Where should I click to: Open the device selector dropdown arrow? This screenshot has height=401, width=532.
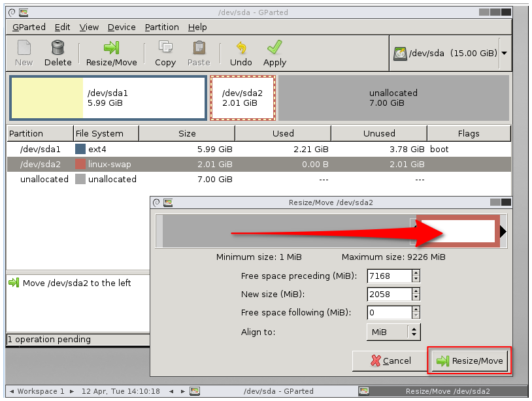pyautogui.click(x=504, y=53)
